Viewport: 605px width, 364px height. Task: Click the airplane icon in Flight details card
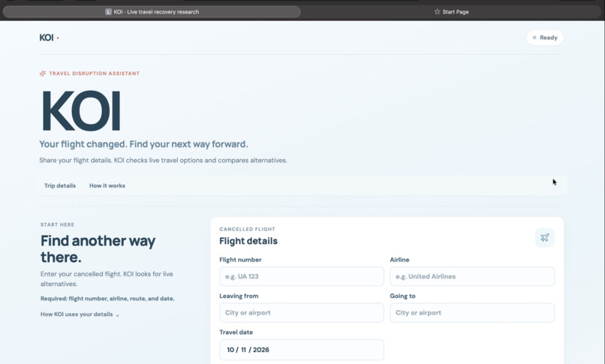544,237
